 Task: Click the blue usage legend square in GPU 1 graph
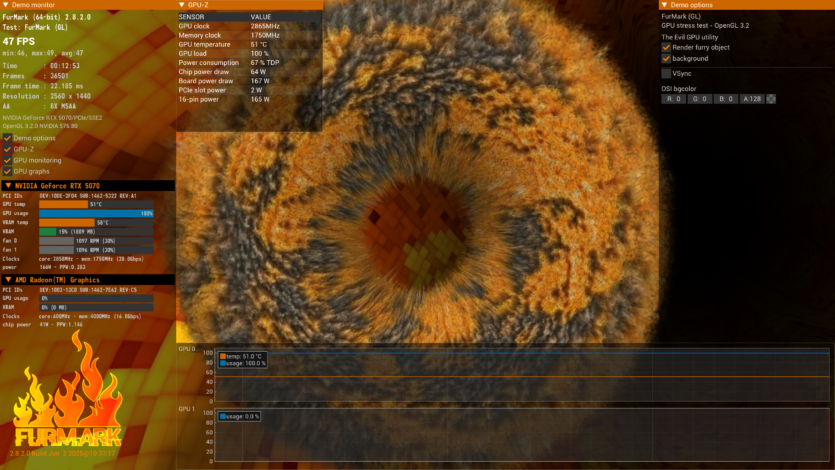tap(223, 416)
